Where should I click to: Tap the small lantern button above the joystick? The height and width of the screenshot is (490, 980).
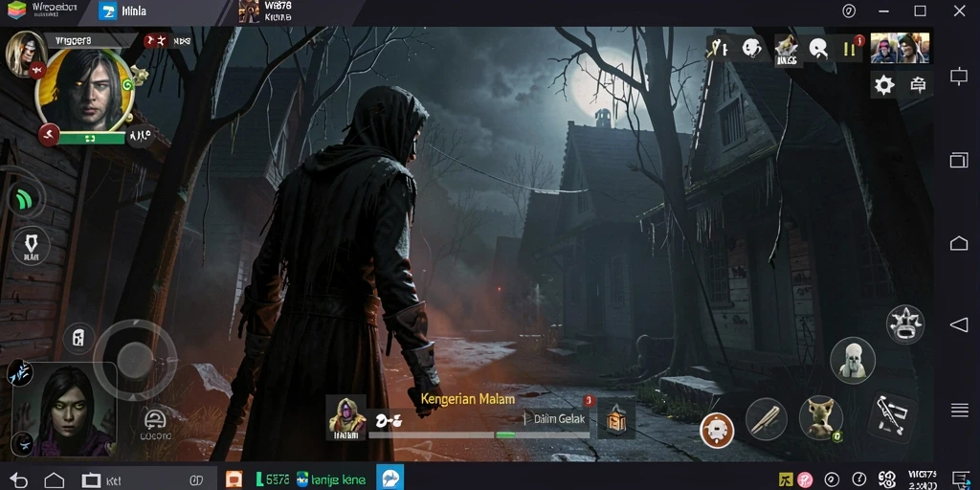(78, 338)
